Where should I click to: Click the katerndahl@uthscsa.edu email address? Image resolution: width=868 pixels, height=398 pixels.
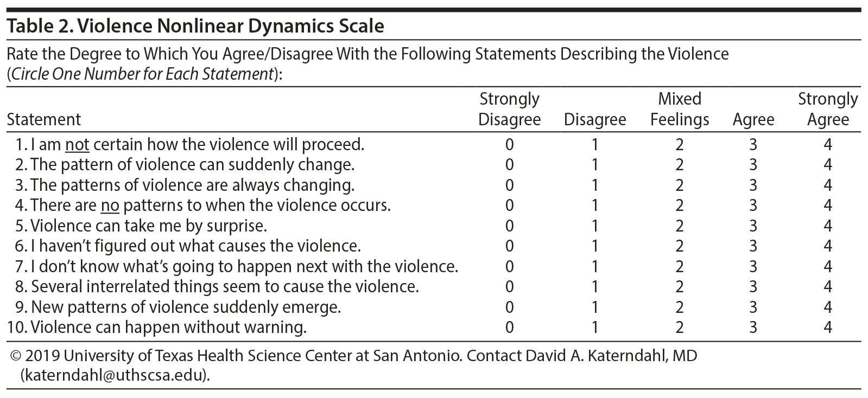click(114, 375)
